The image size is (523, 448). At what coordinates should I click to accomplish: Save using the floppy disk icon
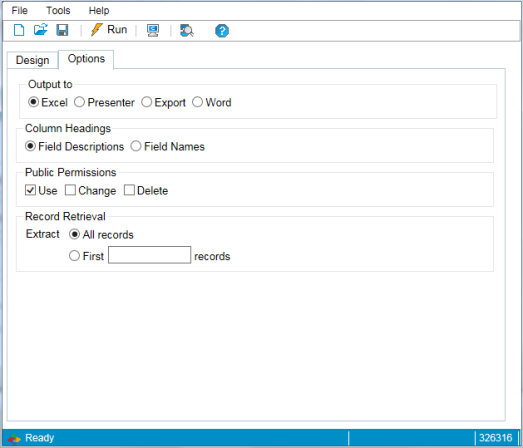coord(62,30)
